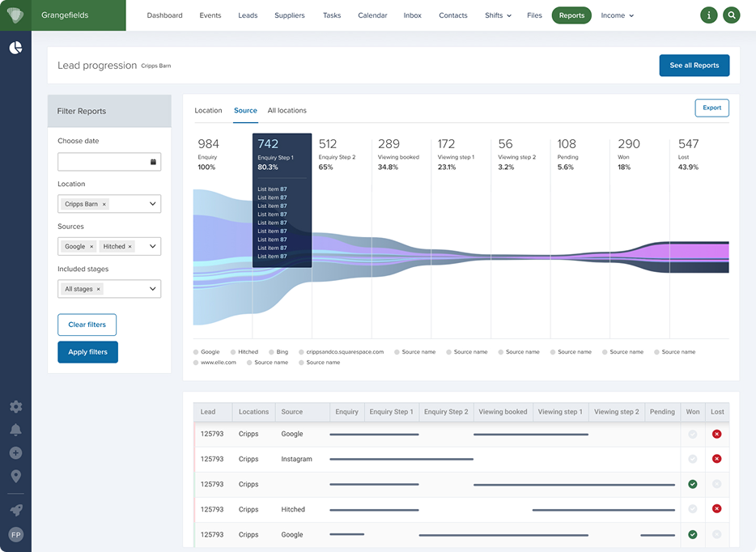This screenshot has height=552, width=756.
Task: Open the pie chart reports icon in sidebar
Action: tap(15, 47)
